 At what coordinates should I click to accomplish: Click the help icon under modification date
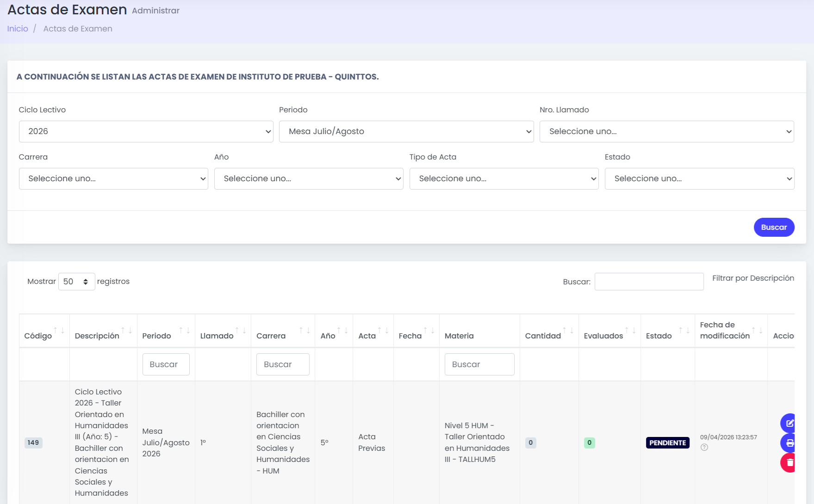[704, 447]
